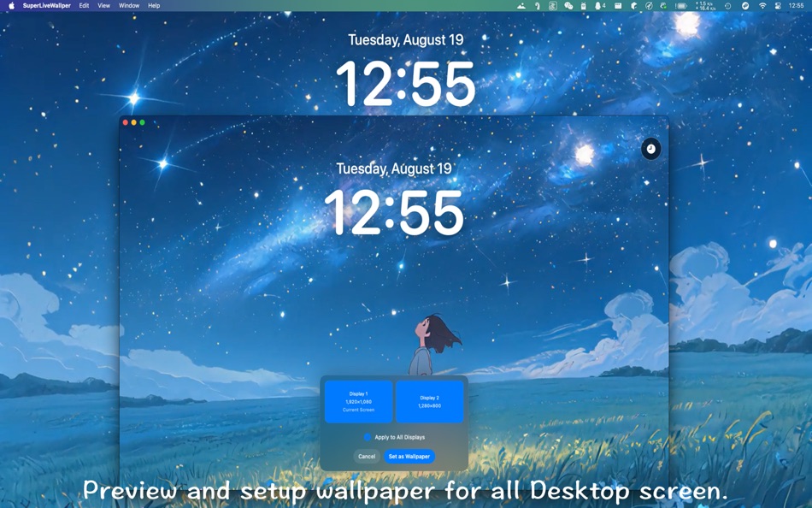Open the Help menu
Viewport: 812px width, 508px height.
(154, 5)
